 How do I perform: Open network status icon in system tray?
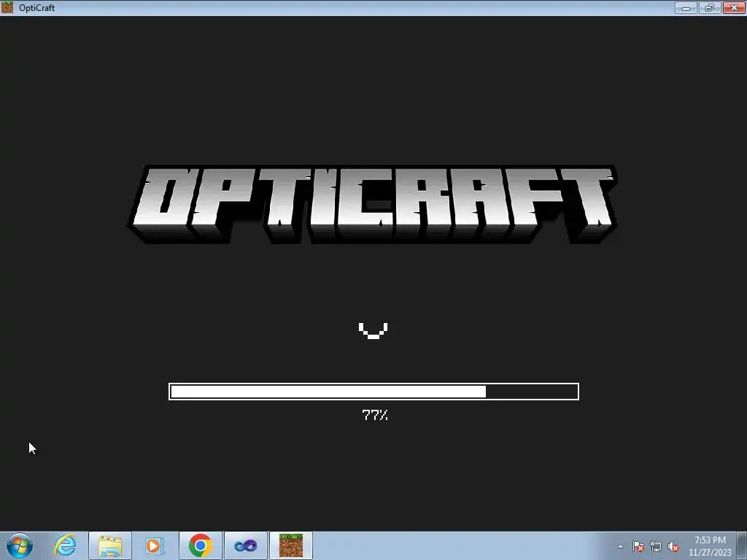(656, 546)
